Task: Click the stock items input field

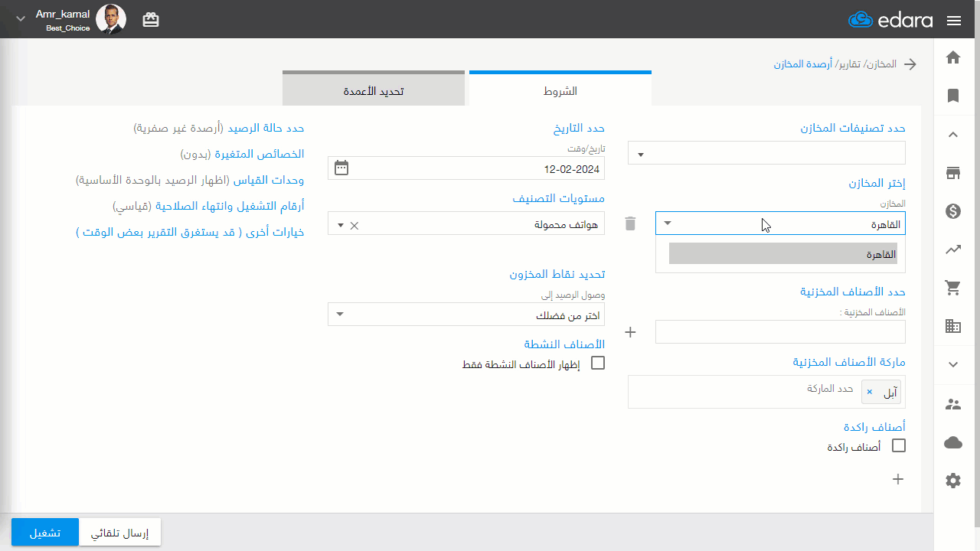Action: coord(780,332)
